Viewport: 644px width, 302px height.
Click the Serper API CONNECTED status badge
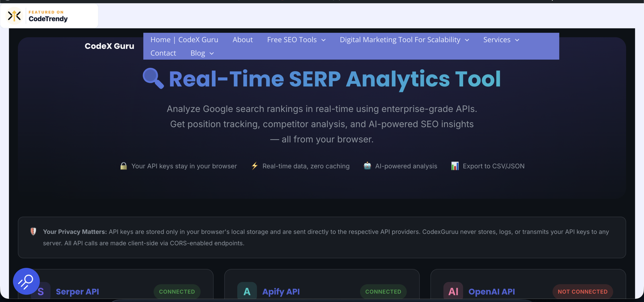(x=177, y=292)
